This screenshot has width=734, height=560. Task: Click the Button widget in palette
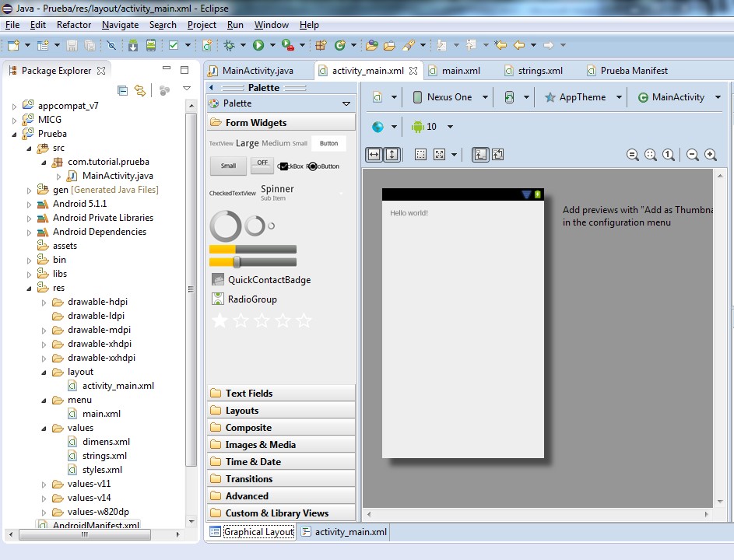click(328, 144)
